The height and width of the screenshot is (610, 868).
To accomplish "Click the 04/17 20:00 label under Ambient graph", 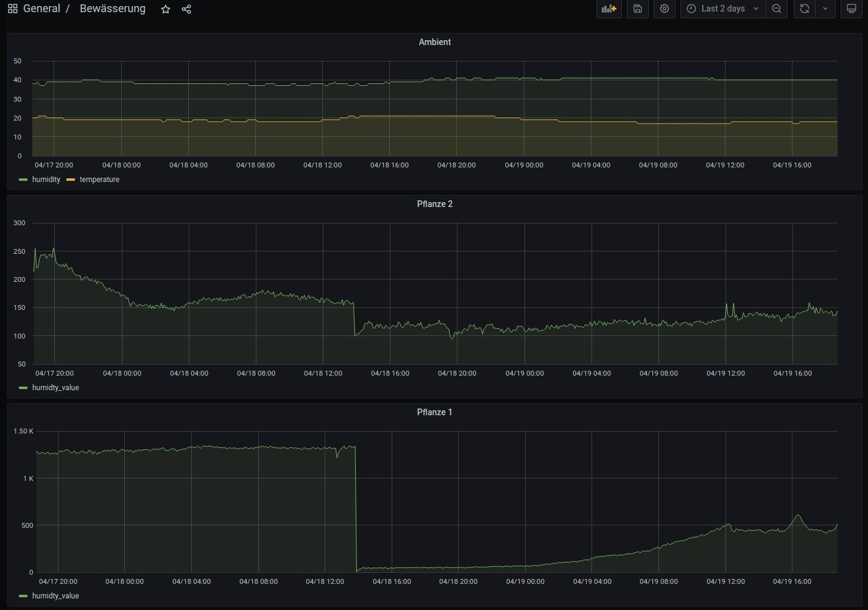I will (x=54, y=165).
